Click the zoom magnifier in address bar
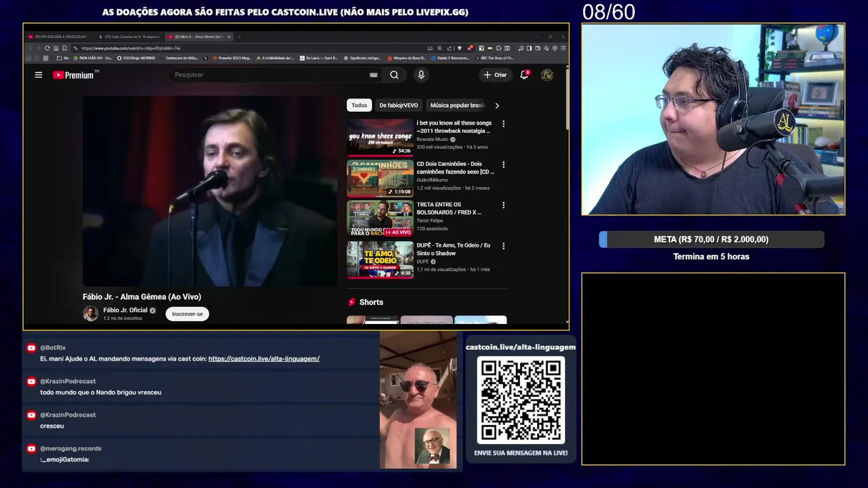 click(x=439, y=48)
